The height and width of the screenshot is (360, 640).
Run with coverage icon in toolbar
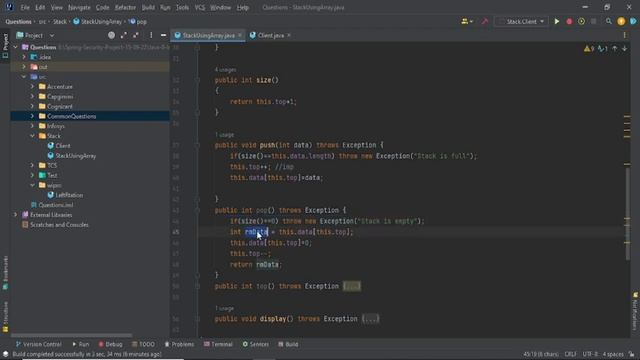581,22
